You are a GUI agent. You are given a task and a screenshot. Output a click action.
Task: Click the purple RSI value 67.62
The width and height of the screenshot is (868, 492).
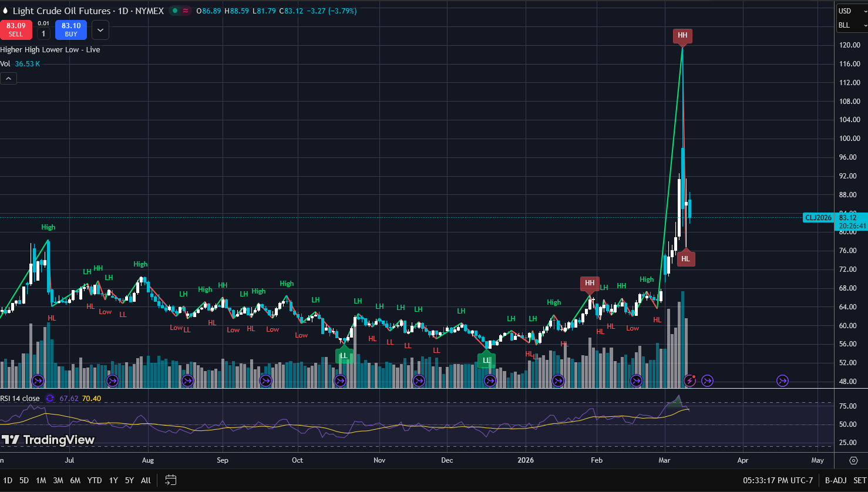(x=69, y=399)
